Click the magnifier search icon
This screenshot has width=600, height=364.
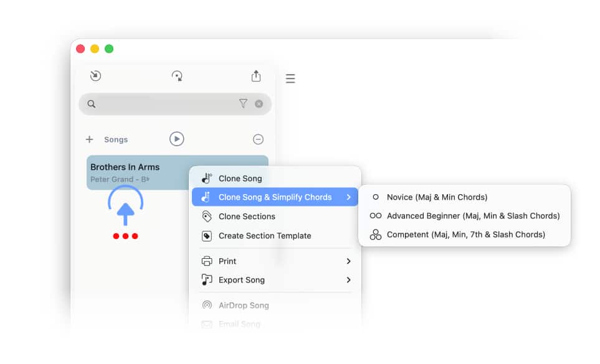click(91, 104)
